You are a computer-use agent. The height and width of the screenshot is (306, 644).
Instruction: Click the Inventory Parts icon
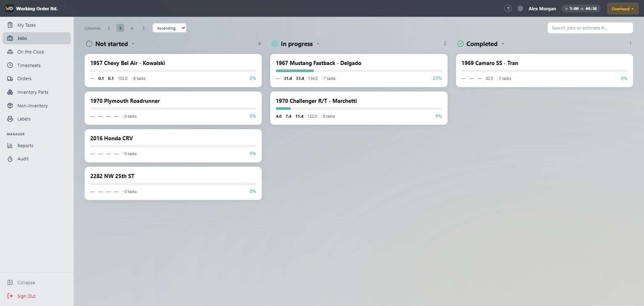[x=10, y=92]
